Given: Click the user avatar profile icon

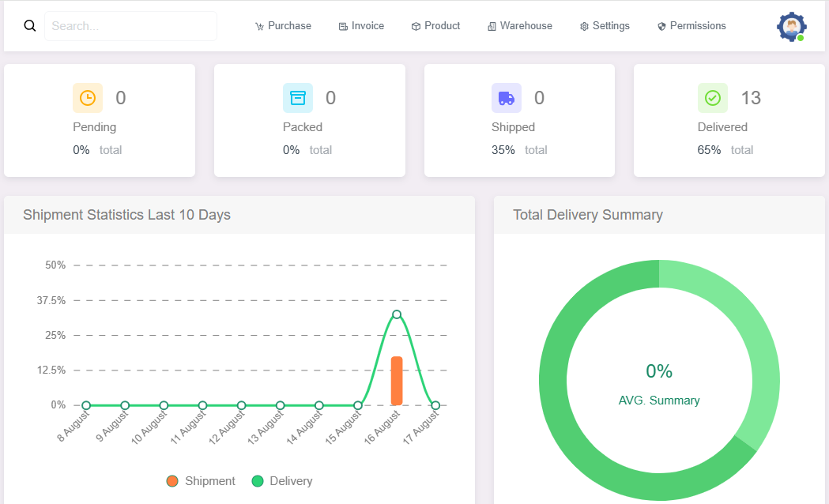Looking at the screenshot, I should point(792,26).
